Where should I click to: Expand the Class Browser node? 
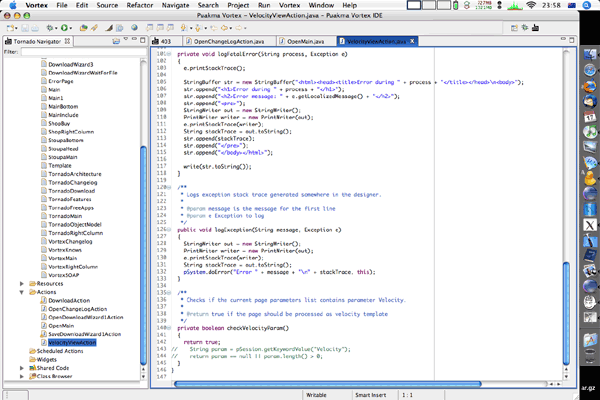22,376
